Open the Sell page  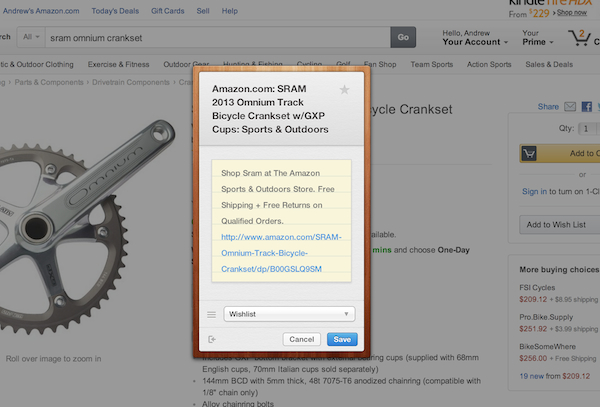coord(203,11)
